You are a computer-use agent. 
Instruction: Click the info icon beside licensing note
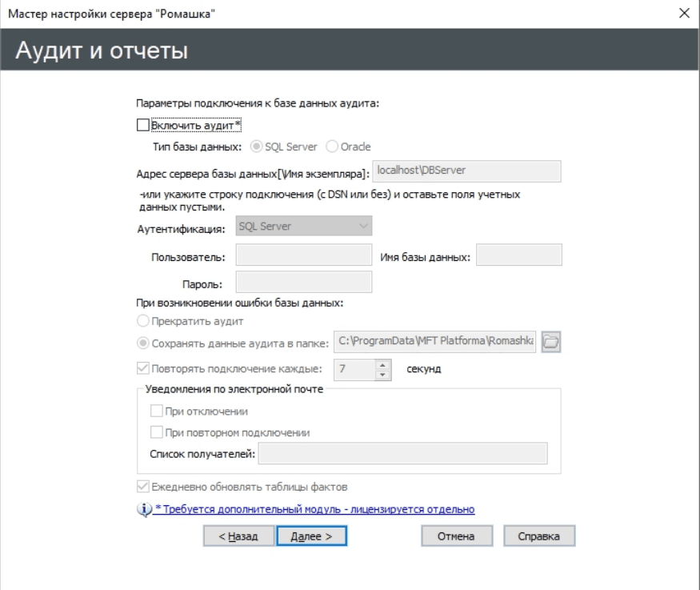144,509
